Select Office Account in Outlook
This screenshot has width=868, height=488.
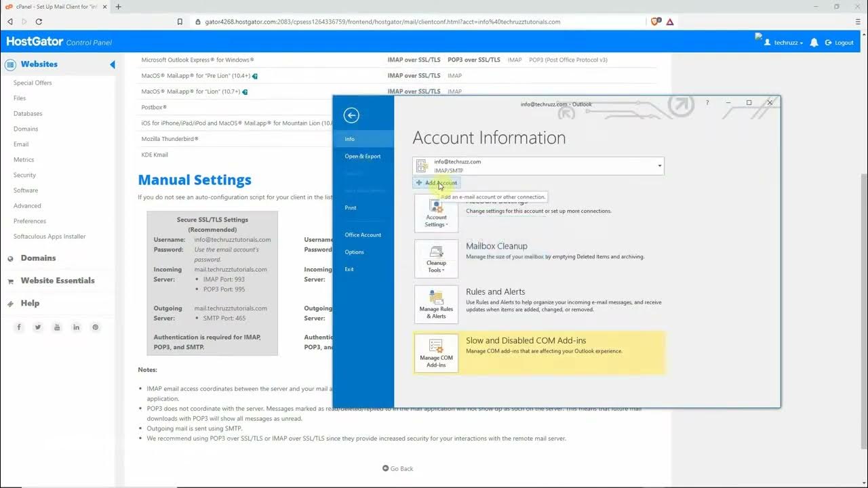(x=363, y=235)
